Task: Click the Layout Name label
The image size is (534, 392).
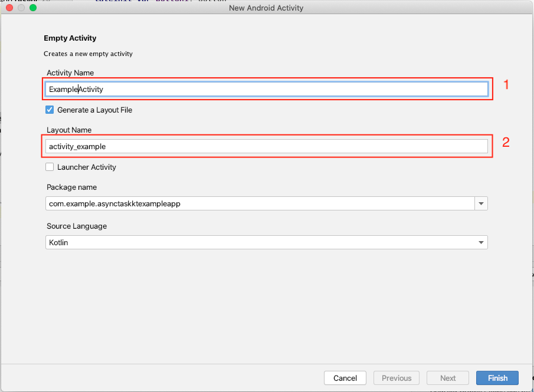Action: point(69,130)
